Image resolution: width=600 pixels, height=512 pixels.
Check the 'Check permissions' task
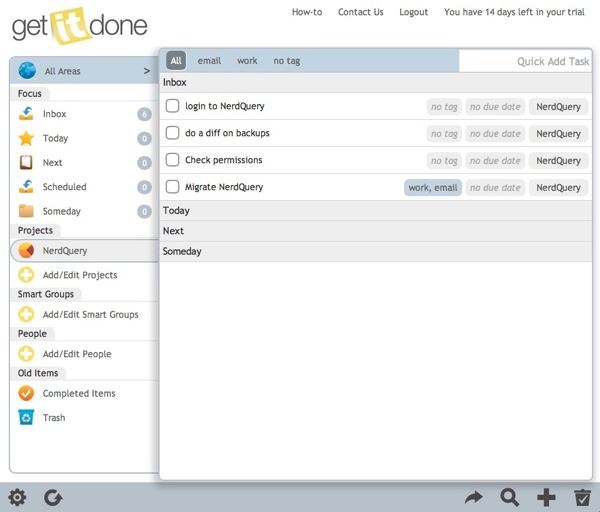[172, 160]
